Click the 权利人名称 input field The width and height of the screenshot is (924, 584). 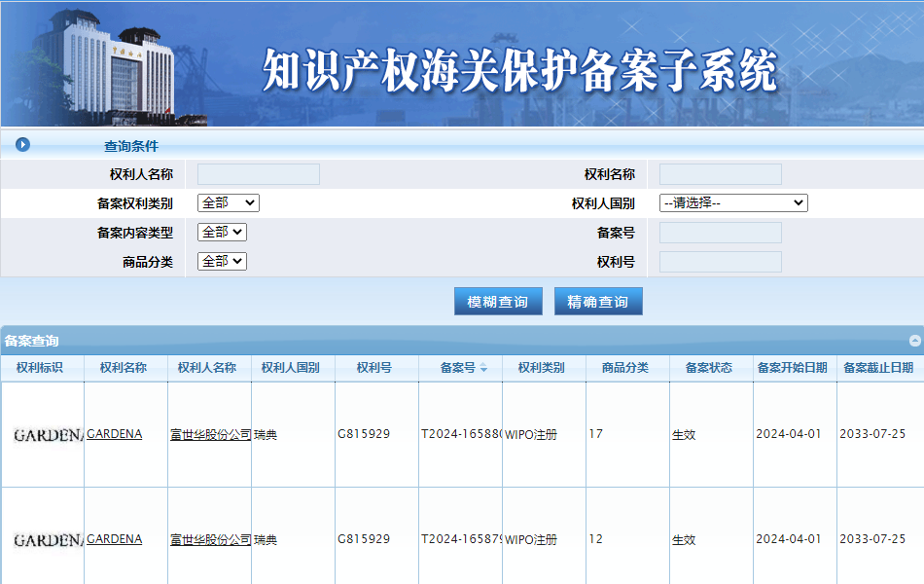258,173
